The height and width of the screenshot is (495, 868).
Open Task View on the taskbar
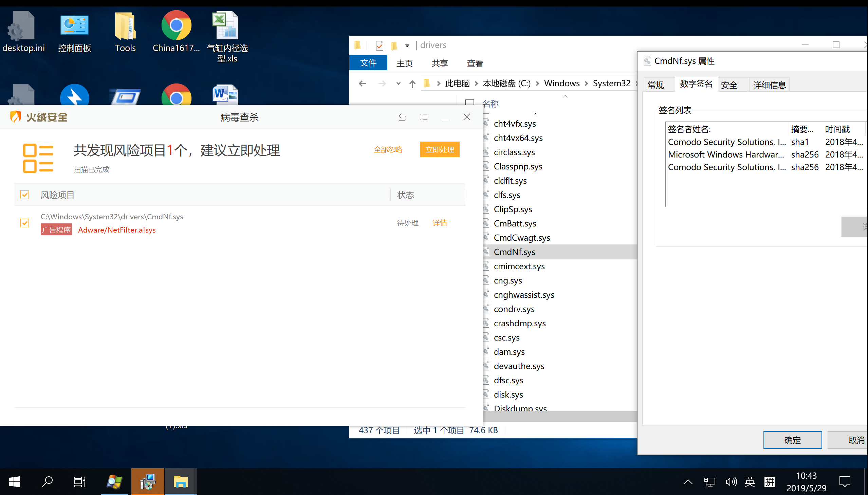(x=79, y=481)
